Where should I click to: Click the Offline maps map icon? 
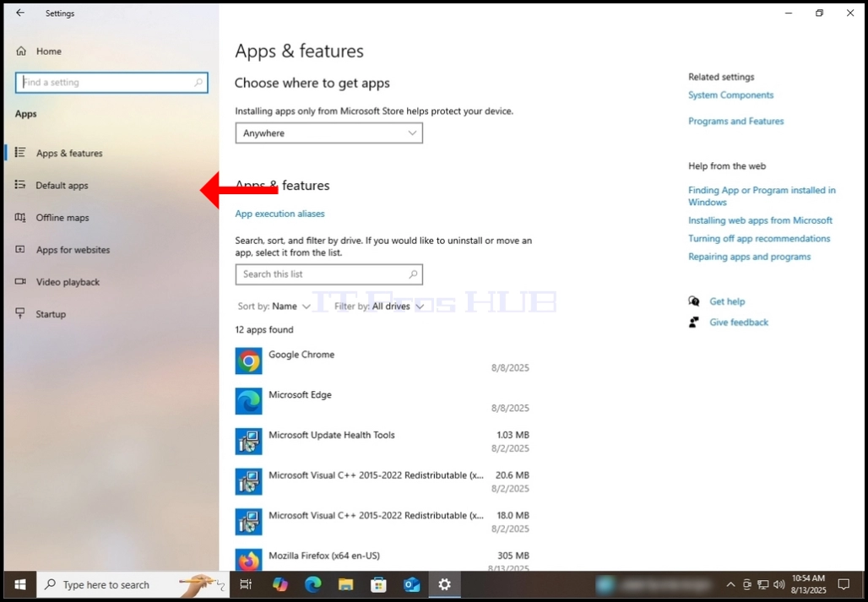tap(20, 218)
